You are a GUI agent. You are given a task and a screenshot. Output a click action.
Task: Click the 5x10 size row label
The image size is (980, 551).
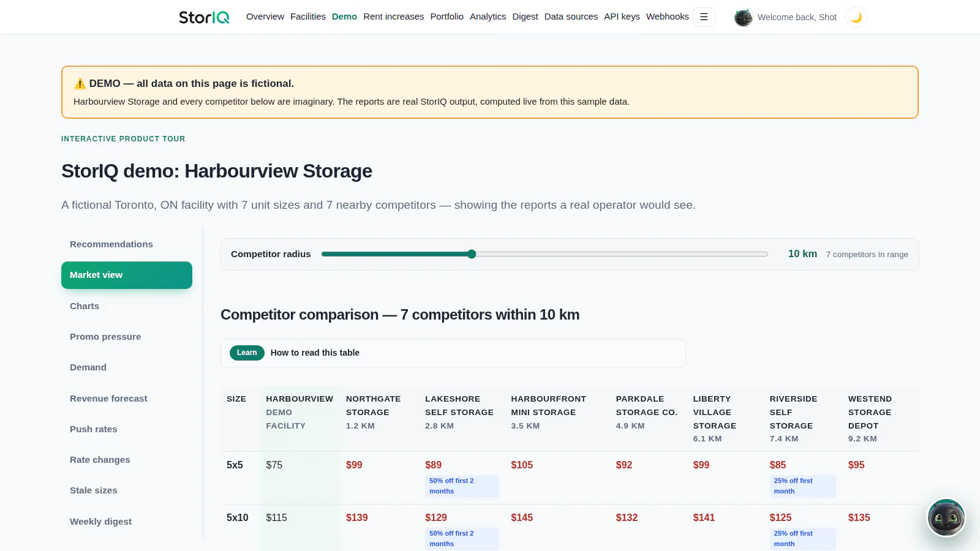pyautogui.click(x=238, y=518)
